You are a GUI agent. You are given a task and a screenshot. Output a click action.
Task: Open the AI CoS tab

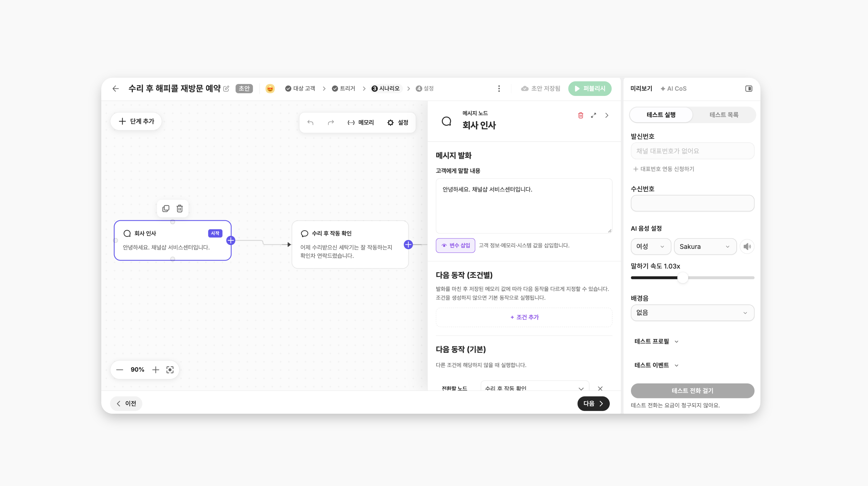673,89
